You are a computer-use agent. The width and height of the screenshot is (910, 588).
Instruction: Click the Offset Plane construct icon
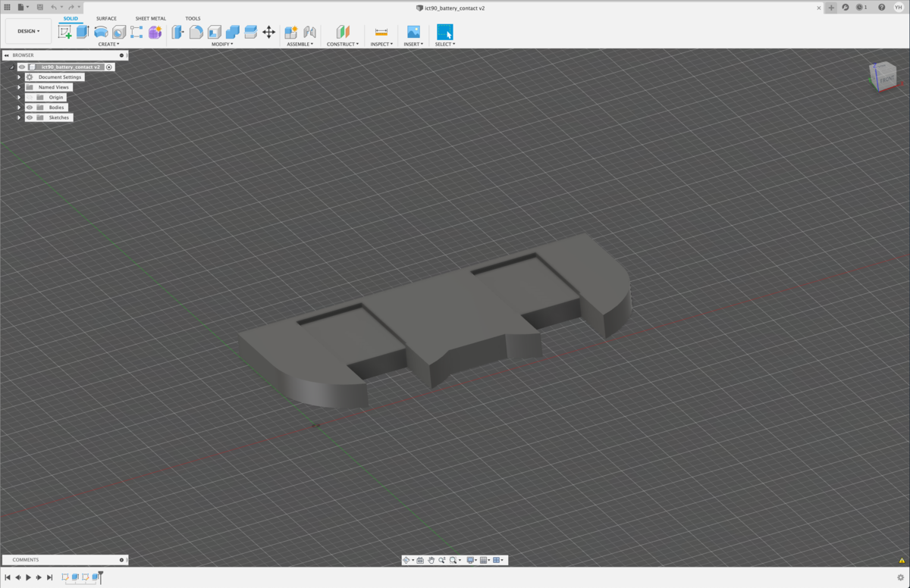[x=343, y=32]
